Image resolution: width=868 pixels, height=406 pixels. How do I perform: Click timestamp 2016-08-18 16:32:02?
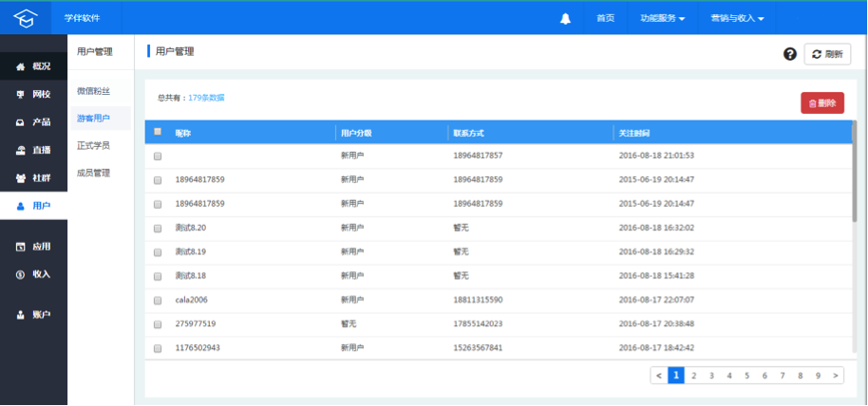point(656,228)
